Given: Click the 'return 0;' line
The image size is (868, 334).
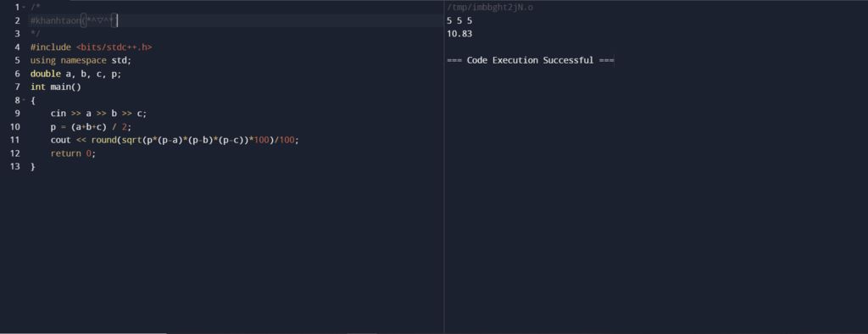Looking at the screenshot, I should (x=73, y=153).
